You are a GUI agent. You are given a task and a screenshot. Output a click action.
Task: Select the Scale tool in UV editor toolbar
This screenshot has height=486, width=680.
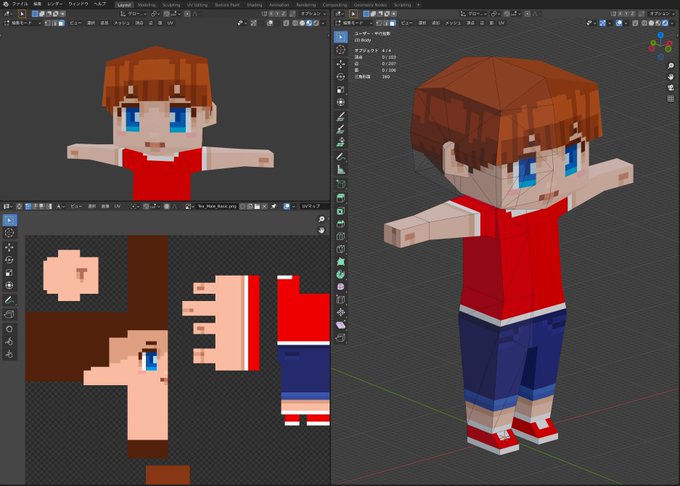(x=9, y=273)
